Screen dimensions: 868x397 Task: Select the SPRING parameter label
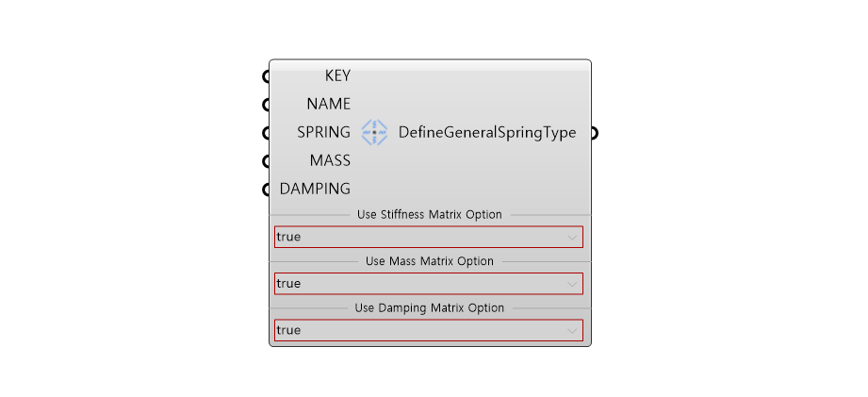324,132
